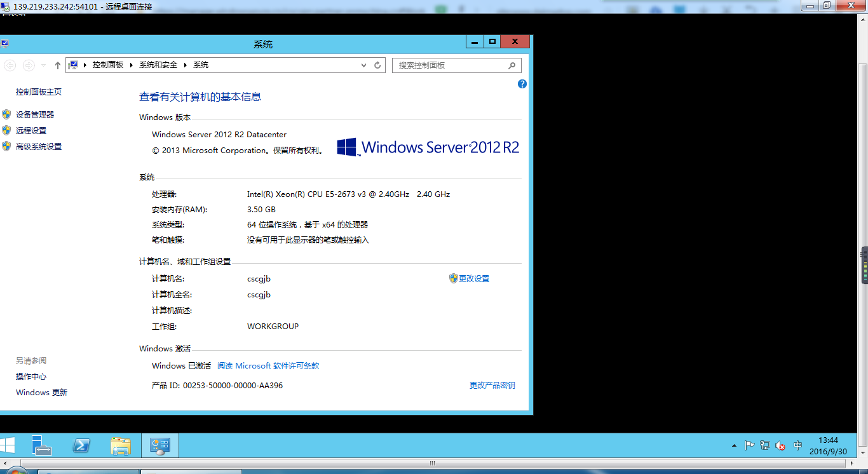Viewport: 868px width, 474px height.
Task: Click 查看有关计算机的基本信息 heading
Action: (x=200, y=97)
